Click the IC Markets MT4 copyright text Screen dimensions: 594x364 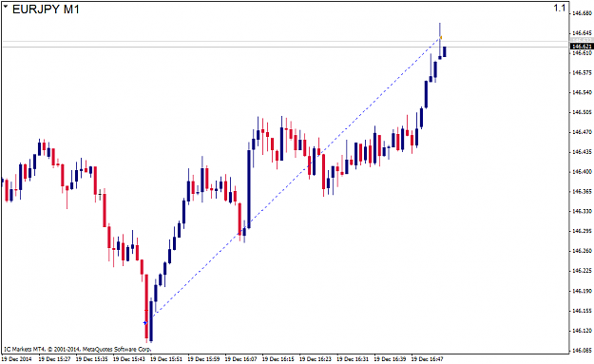pos(78,349)
